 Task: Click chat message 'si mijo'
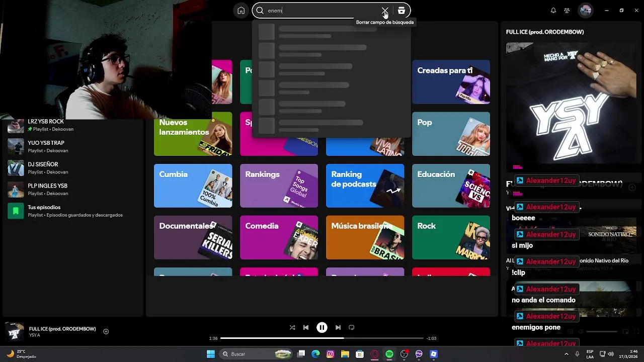(522, 245)
